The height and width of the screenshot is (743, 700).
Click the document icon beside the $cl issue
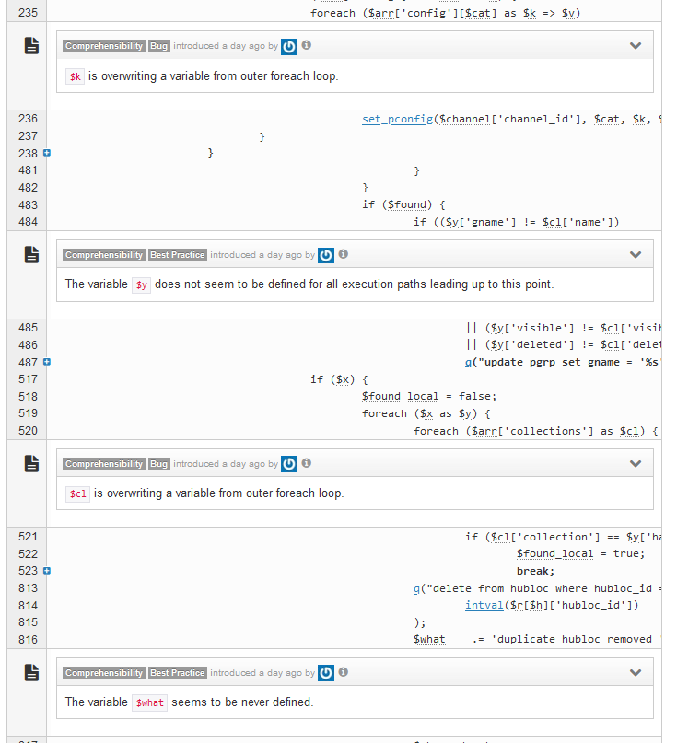(x=31, y=464)
